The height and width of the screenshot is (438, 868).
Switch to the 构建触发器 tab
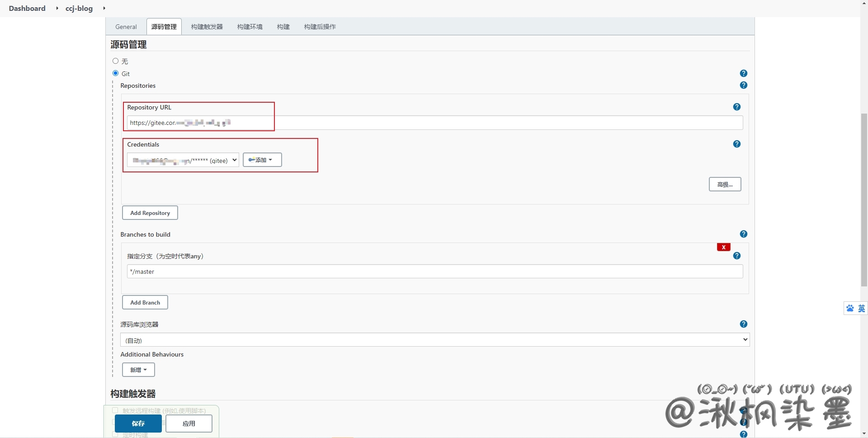pyautogui.click(x=207, y=27)
